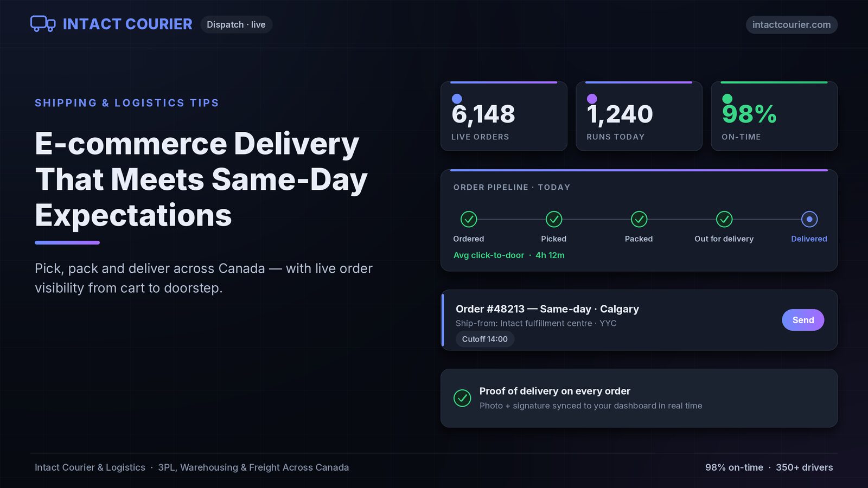The image size is (868, 488).
Task: Click the Cutoff 14:00 tag
Action: [x=485, y=339]
